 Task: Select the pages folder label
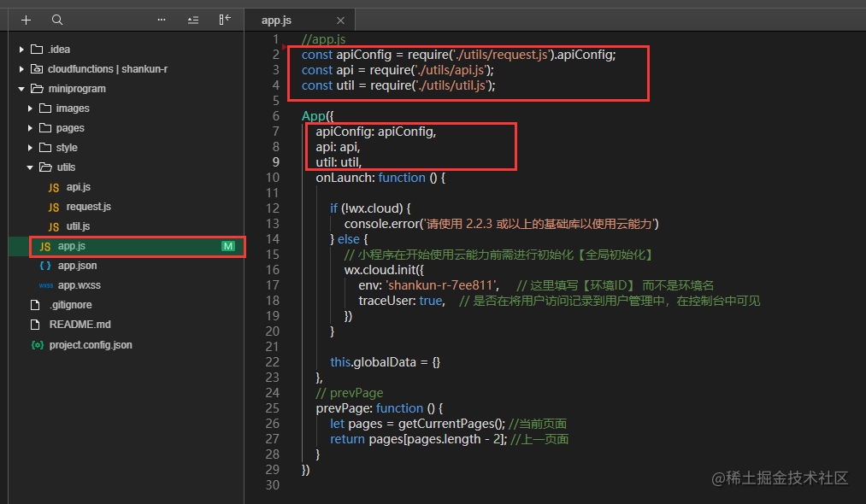[x=70, y=128]
